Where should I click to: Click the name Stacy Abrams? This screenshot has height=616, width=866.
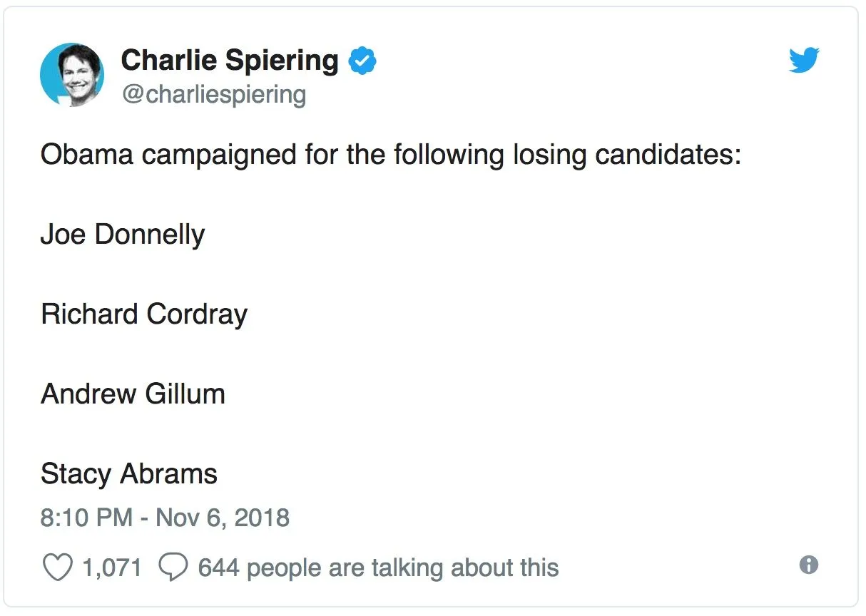point(129,473)
